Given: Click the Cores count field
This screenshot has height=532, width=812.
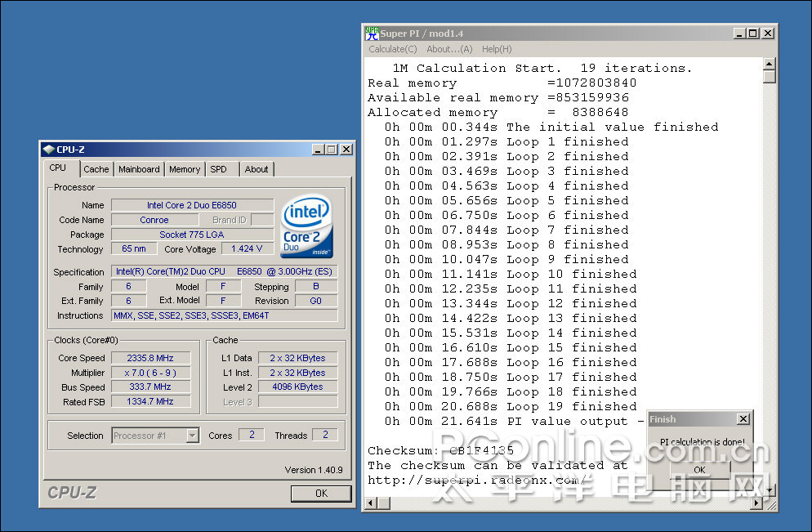Looking at the screenshot, I should (x=252, y=435).
